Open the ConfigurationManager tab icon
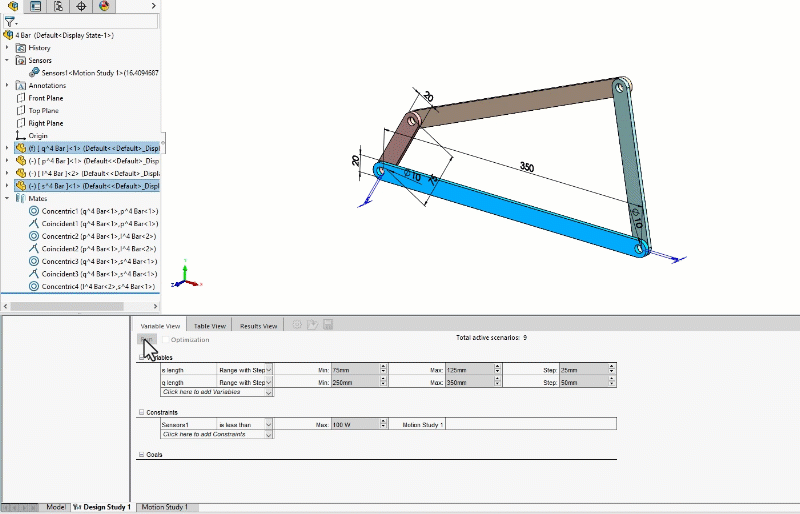 (59, 6)
